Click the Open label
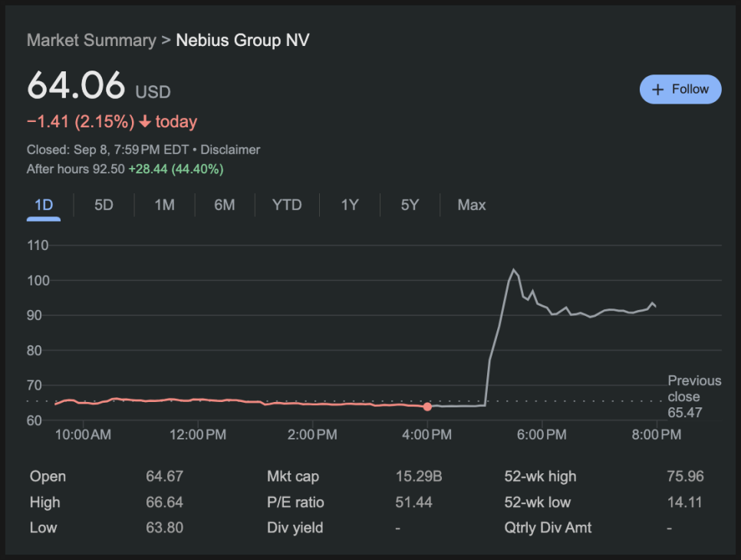This screenshot has height=560, width=741. click(x=48, y=476)
